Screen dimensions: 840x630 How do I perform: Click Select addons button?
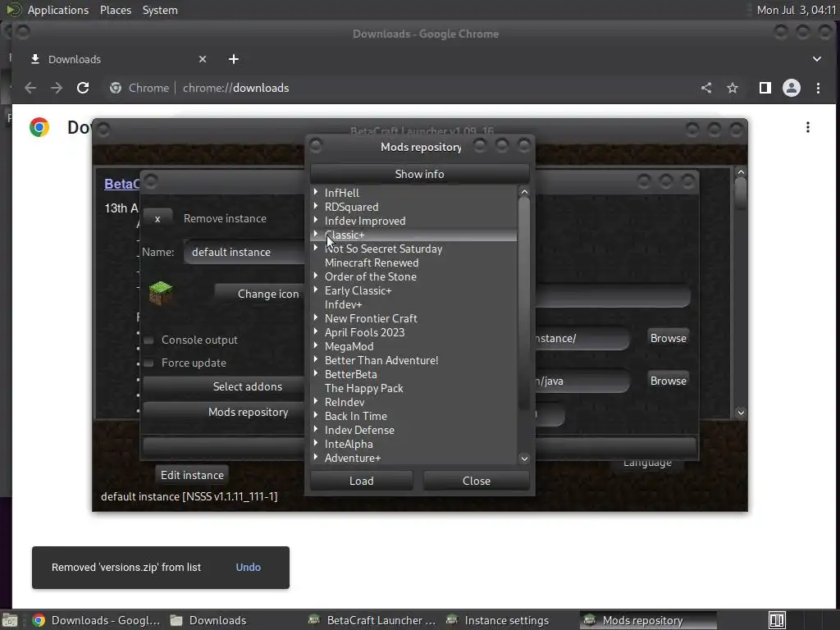tap(224, 386)
